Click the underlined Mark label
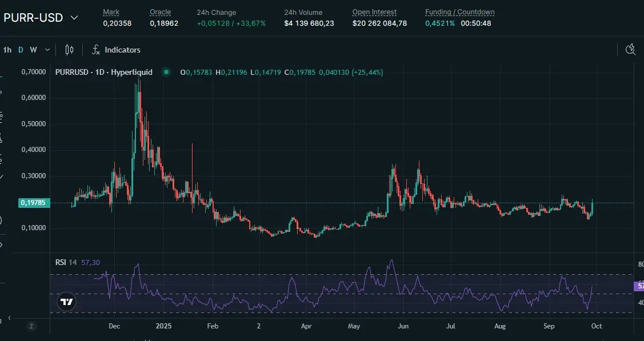The width and height of the screenshot is (644, 341). 111,13
